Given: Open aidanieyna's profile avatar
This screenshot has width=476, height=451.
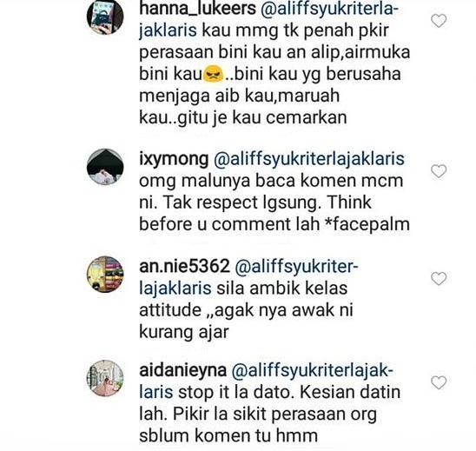Looking at the screenshot, I should [x=105, y=378].
